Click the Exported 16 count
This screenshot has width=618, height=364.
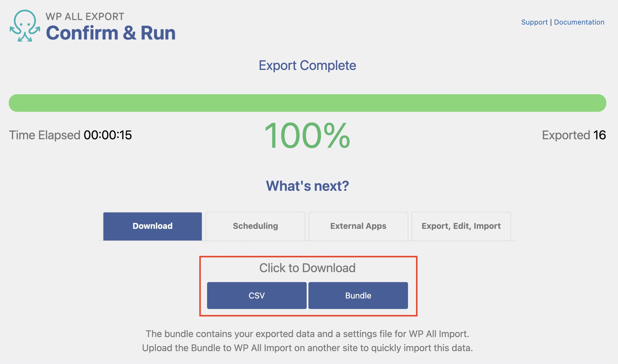click(x=599, y=135)
